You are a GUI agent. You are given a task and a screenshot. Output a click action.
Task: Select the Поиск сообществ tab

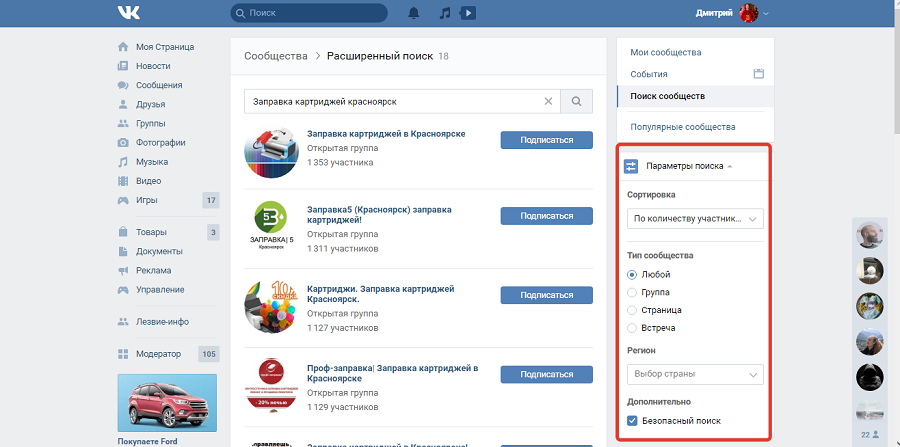(695, 96)
